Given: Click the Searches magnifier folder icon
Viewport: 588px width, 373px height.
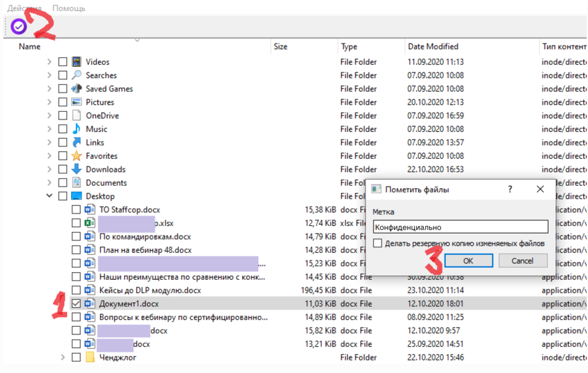Looking at the screenshot, I should coord(77,75).
